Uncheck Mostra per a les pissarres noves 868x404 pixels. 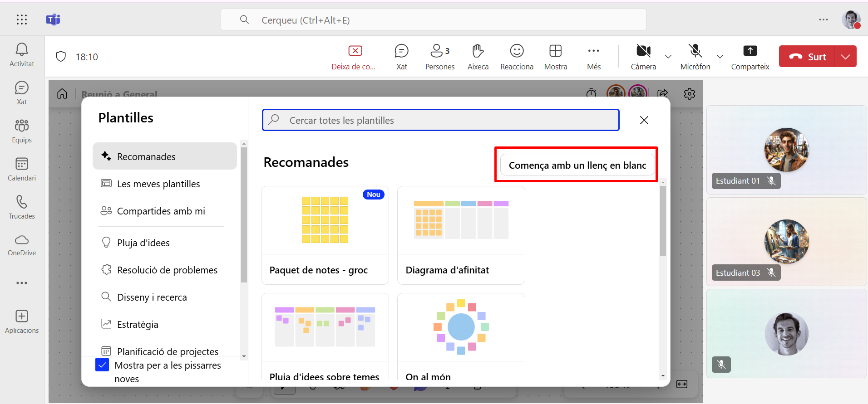point(102,365)
